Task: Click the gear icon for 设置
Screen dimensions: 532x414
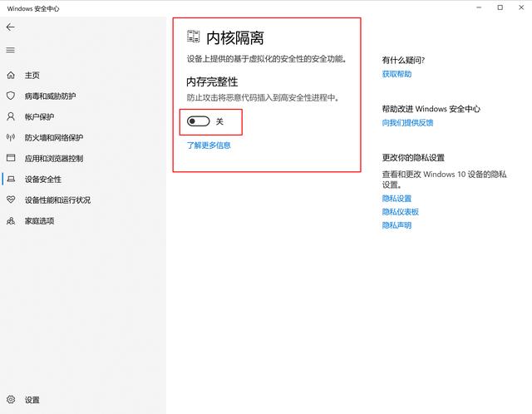Action: [11, 399]
